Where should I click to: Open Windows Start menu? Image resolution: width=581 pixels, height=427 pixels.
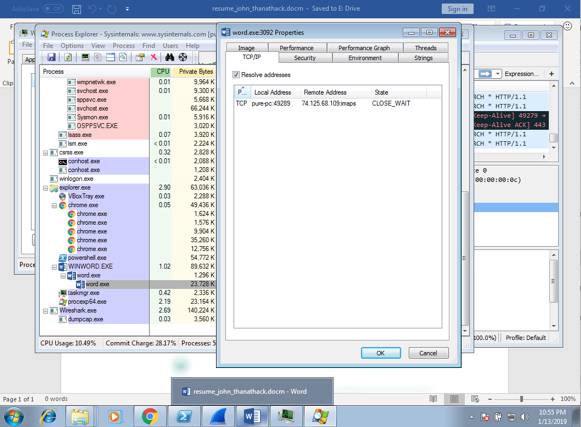[14, 416]
